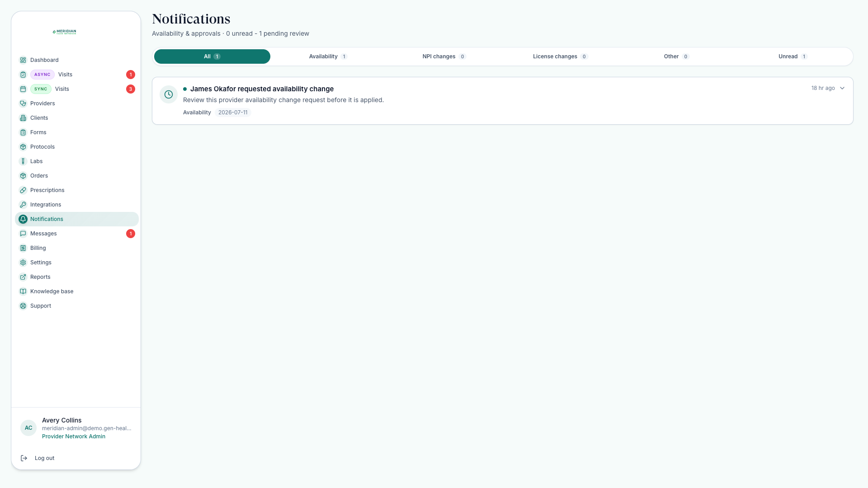This screenshot has height=488, width=868.
Task: Click the Labs test tube icon
Action: pos(23,161)
